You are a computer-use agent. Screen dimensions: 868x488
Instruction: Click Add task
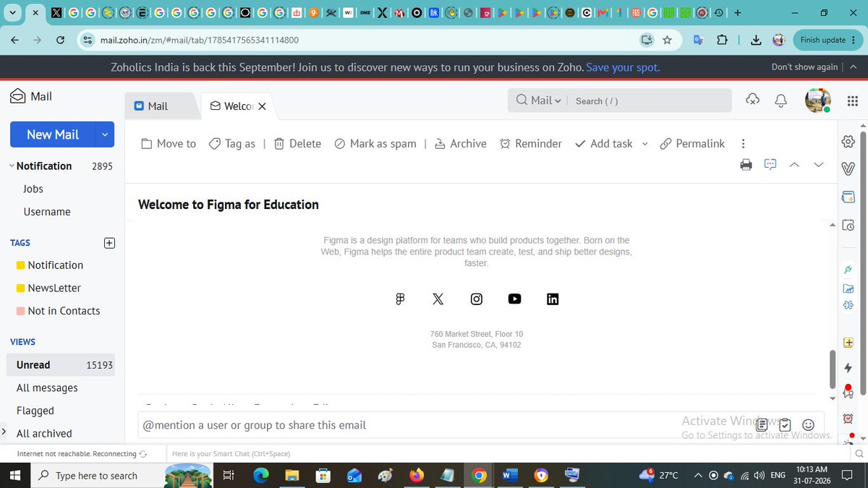point(604,144)
